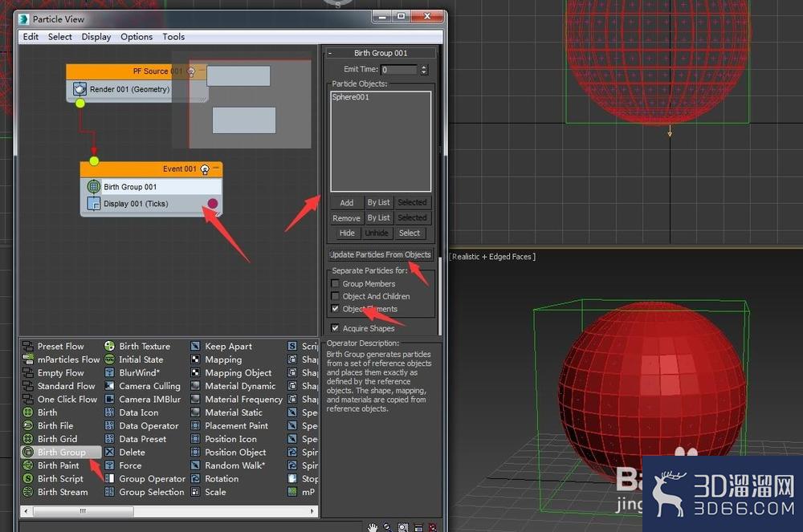Disable the Acquire Shapes checkbox

[336, 328]
